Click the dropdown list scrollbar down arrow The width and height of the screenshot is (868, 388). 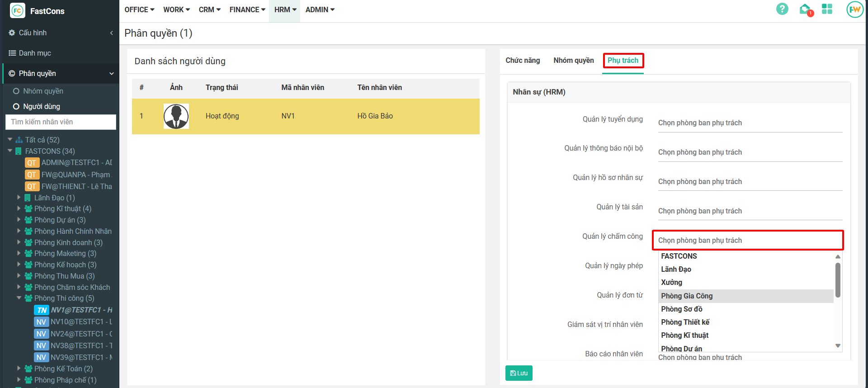[x=838, y=346]
